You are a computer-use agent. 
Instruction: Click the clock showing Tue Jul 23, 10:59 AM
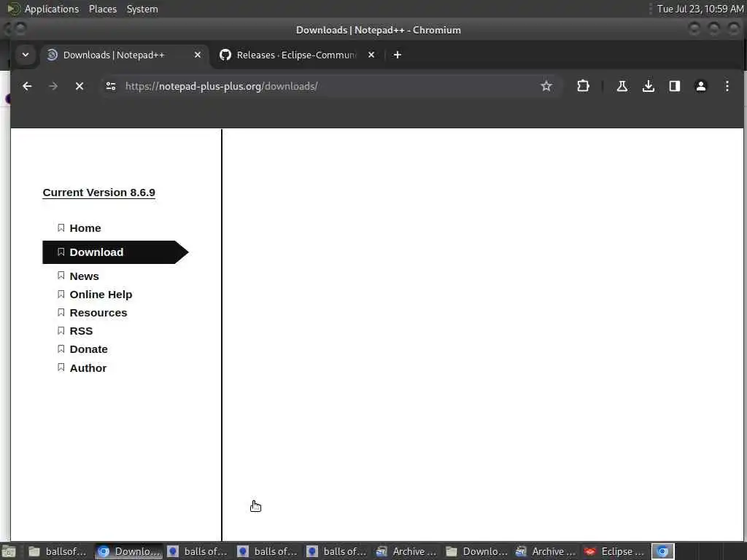pos(700,9)
